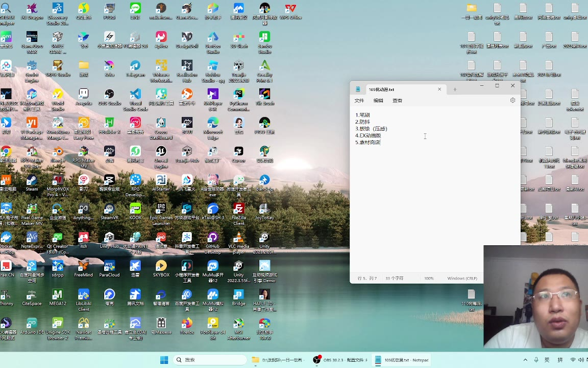Launch Epic Games Launcher icon

pos(161,214)
